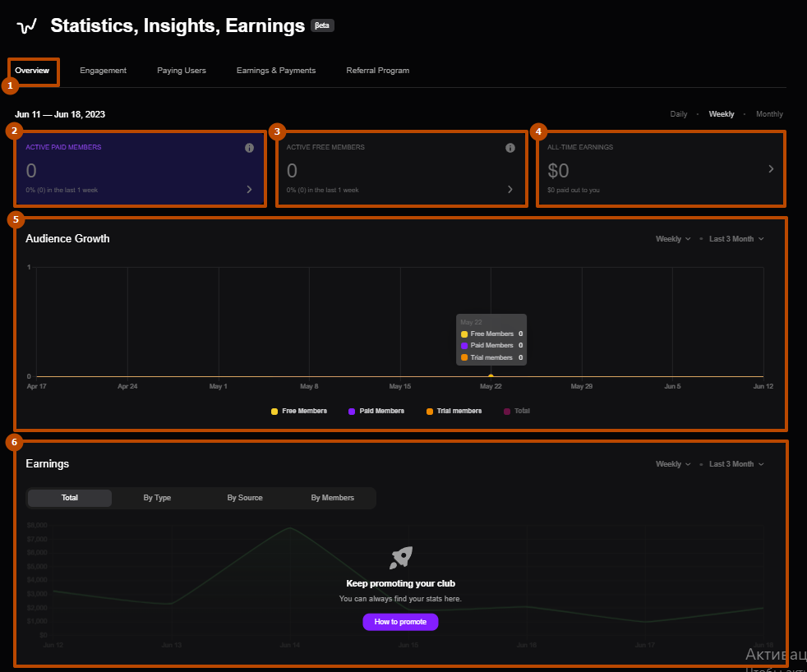The height and width of the screenshot is (672, 807).
Task: Click info icon on Active Paid Members card
Action: [249, 148]
